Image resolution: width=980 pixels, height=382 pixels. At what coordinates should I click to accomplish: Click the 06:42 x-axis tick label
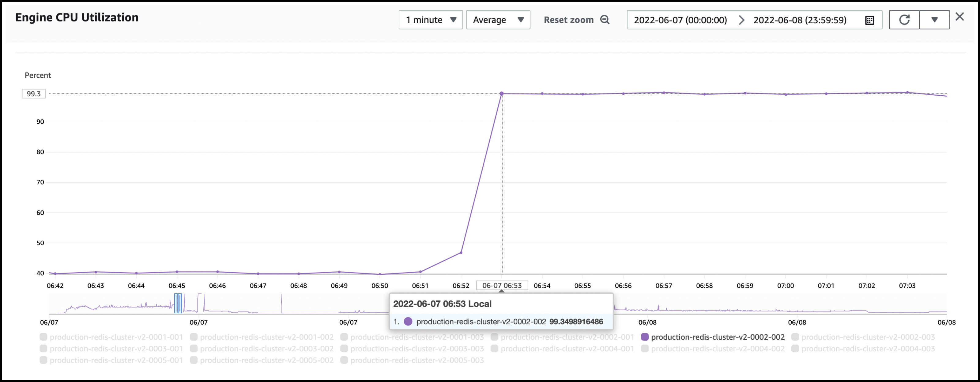(55, 286)
